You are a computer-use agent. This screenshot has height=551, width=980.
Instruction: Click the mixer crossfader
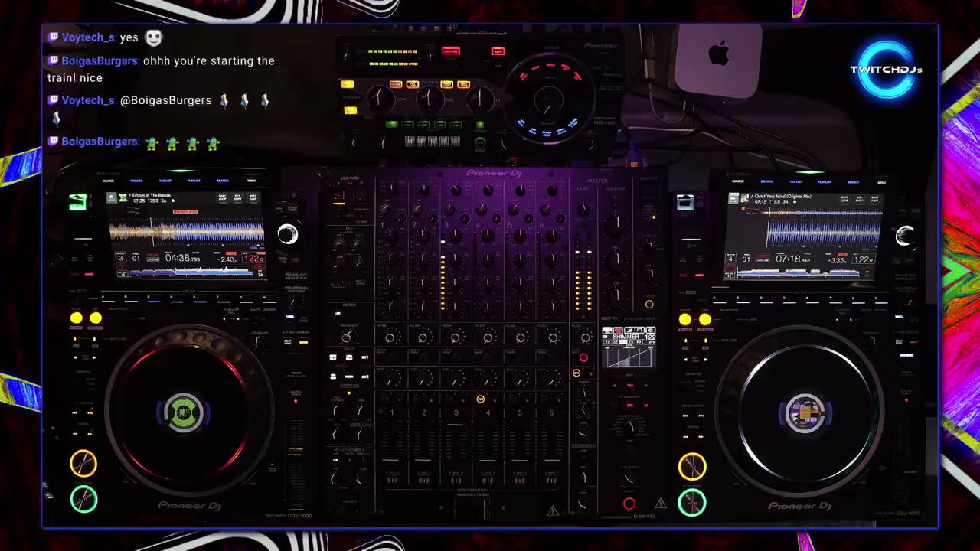coord(483,508)
